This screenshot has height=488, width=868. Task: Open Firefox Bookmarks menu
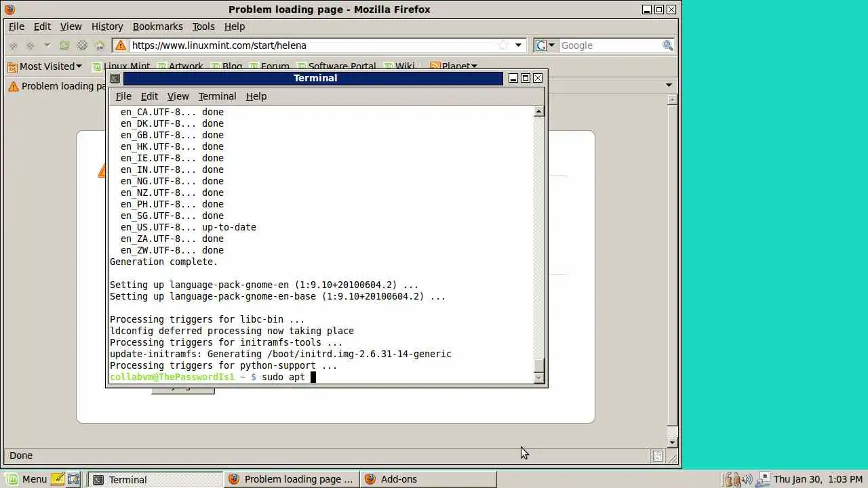[x=157, y=26]
